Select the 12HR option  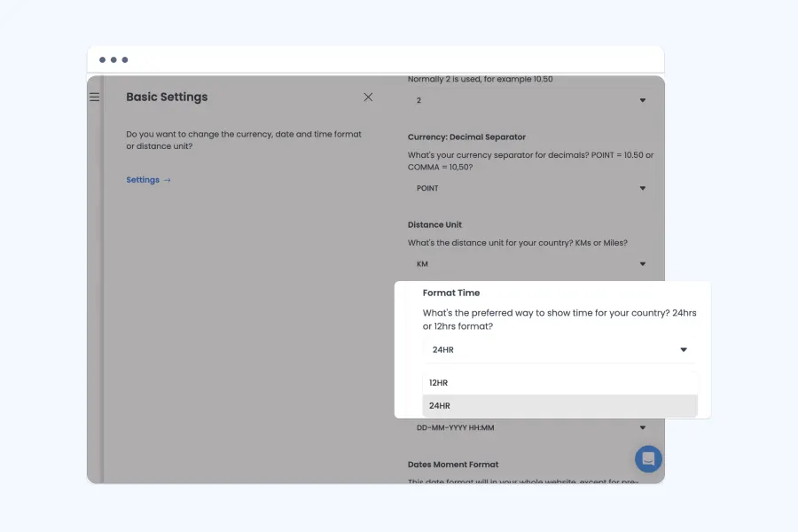coord(559,383)
